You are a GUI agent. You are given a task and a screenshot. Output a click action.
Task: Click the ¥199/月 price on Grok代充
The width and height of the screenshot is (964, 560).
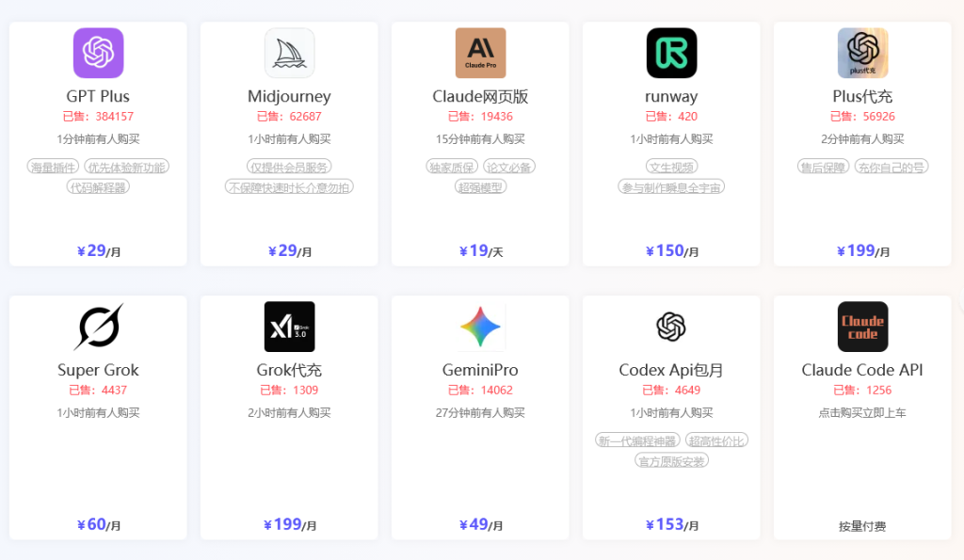(290, 524)
